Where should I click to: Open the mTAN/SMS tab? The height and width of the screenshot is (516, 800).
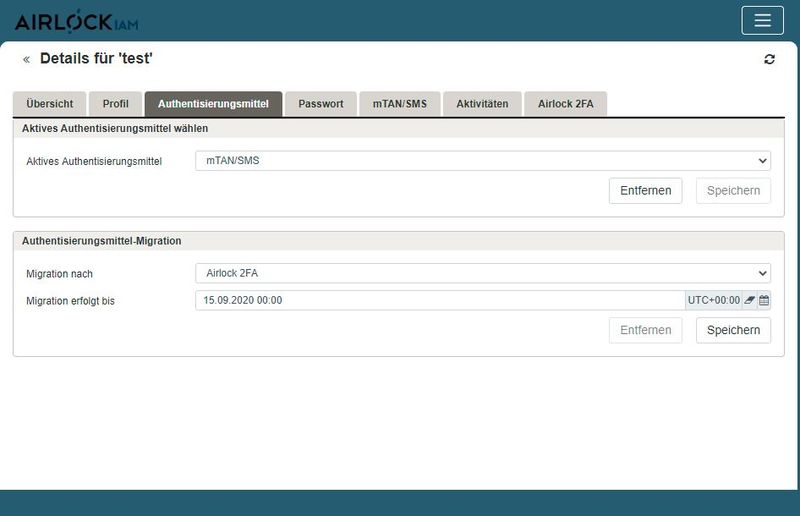coord(399,104)
